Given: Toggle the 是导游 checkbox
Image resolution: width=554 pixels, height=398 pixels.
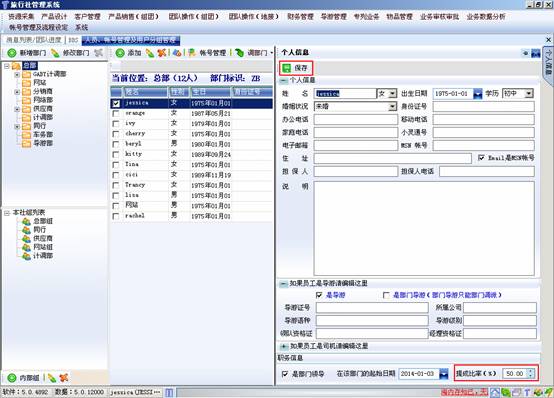Looking at the screenshot, I should pyautogui.click(x=319, y=295).
